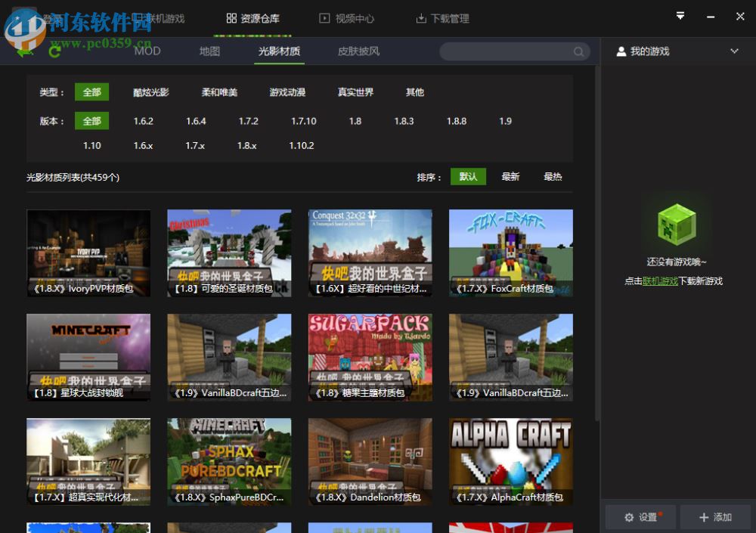The height and width of the screenshot is (533, 756).
Task: Open the 可爱的圣诞材质包 thumbnail
Action: [229, 253]
